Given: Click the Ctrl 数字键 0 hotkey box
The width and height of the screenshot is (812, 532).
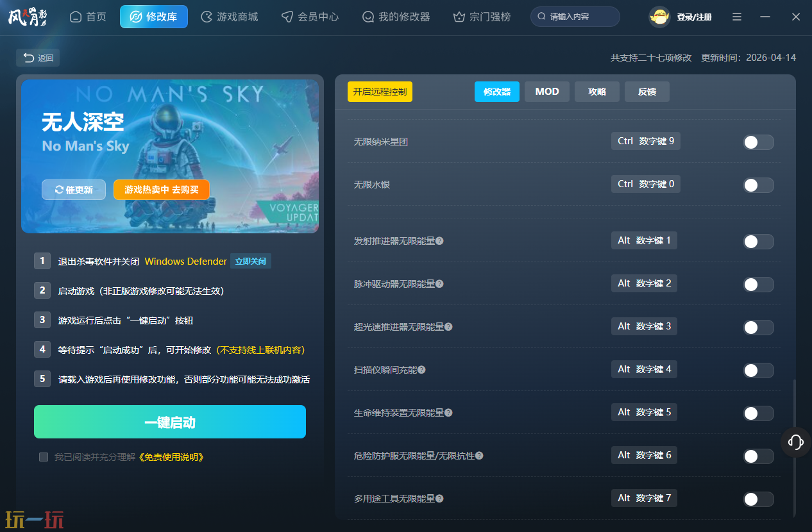Looking at the screenshot, I should [646, 184].
